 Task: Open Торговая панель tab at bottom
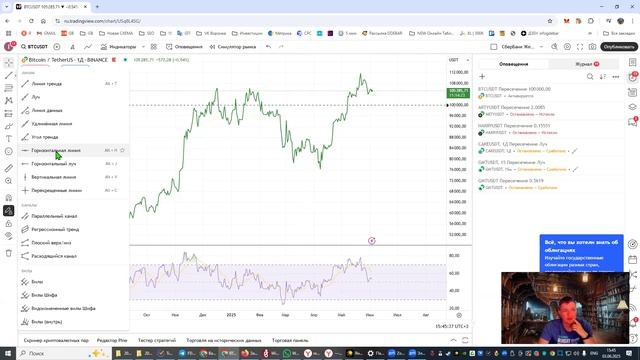pyautogui.click(x=290, y=340)
